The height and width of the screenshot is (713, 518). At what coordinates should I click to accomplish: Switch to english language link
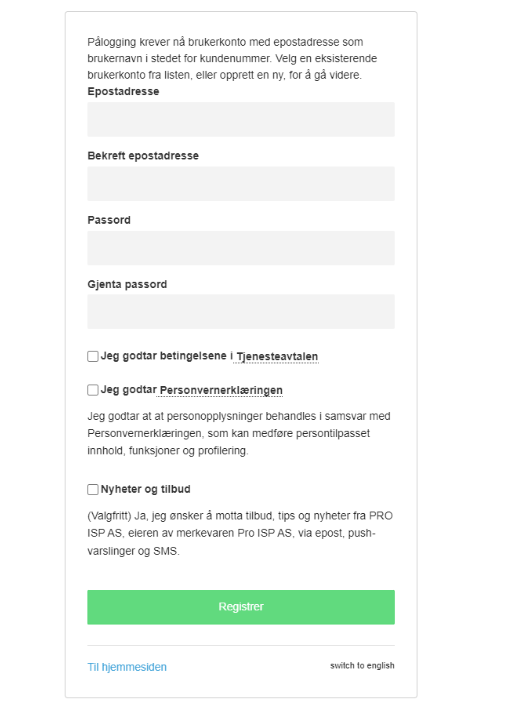[362, 665]
